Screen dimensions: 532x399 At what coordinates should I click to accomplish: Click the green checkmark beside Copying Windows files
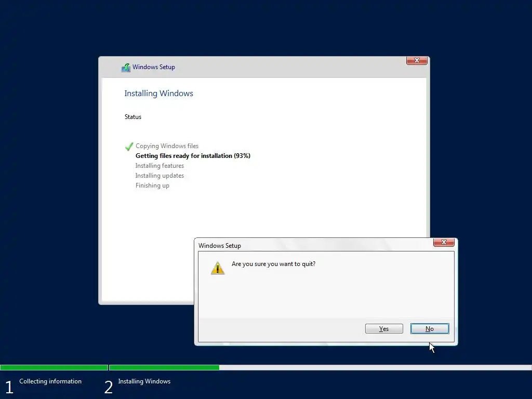point(129,146)
